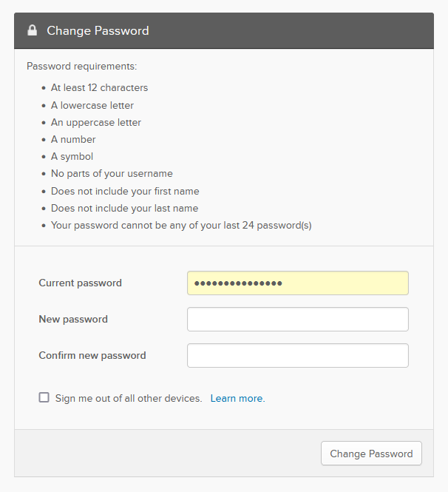Click the Change Password button
Screen dimensions: 448x492
(x=371, y=454)
